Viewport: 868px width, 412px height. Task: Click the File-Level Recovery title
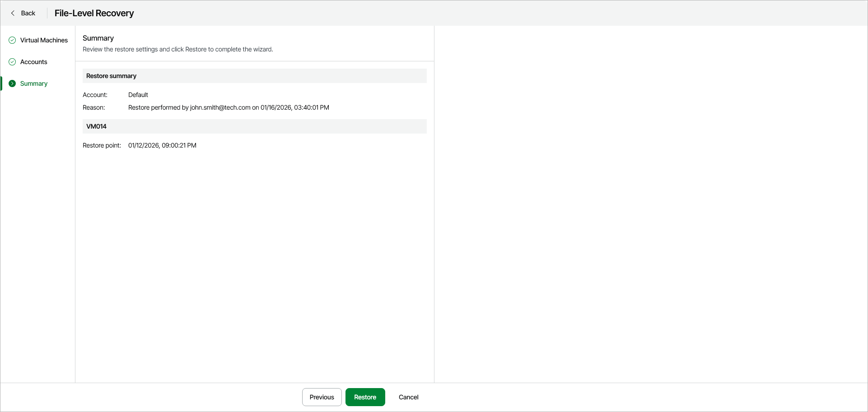tap(94, 13)
